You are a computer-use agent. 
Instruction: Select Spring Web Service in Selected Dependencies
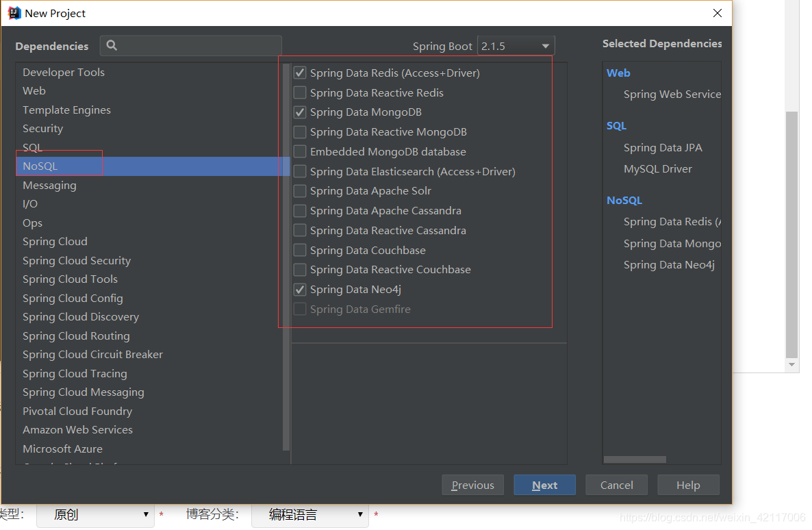[x=672, y=94]
